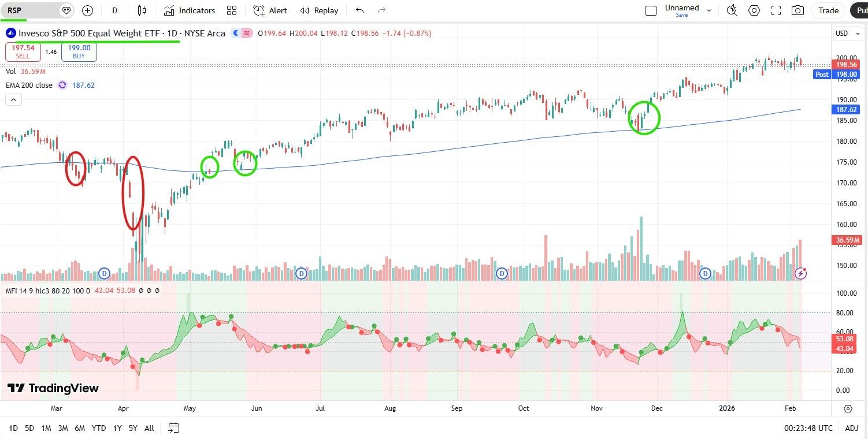The width and height of the screenshot is (868, 439).
Task: Open timezone menu at 00:23:48 UTC
Action: click(x=809, y=428)
